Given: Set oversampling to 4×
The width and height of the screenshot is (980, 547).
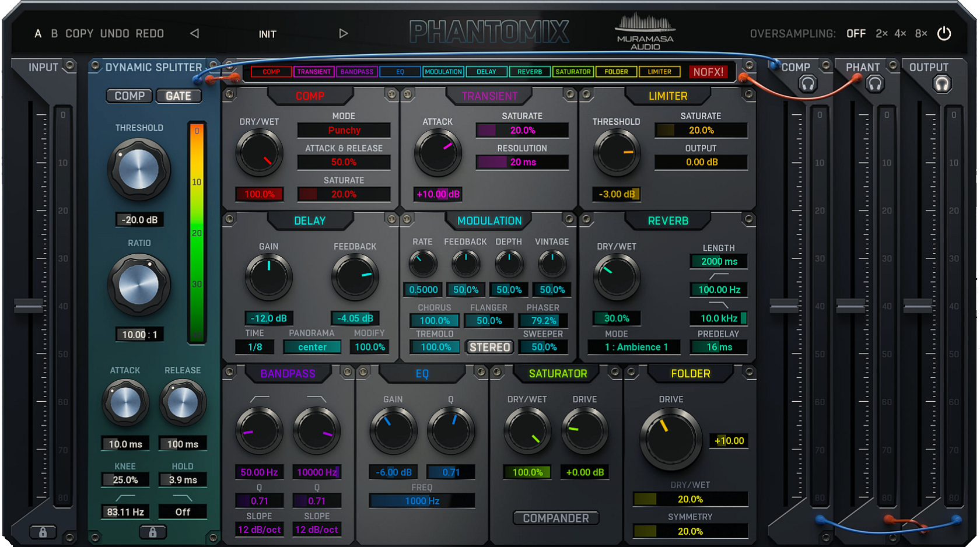Looking at the screenshot, I should click(x=901, y=34).
